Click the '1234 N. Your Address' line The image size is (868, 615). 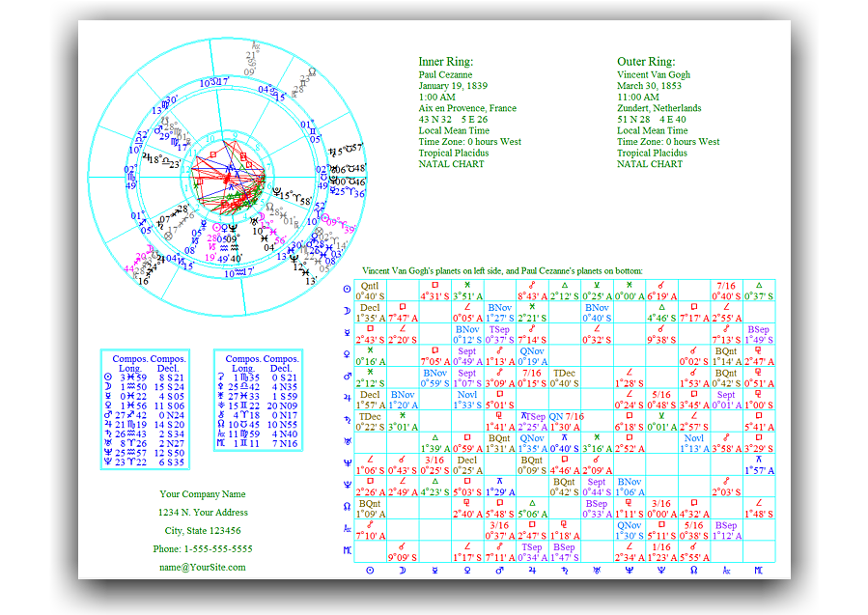tap(203, 513)
